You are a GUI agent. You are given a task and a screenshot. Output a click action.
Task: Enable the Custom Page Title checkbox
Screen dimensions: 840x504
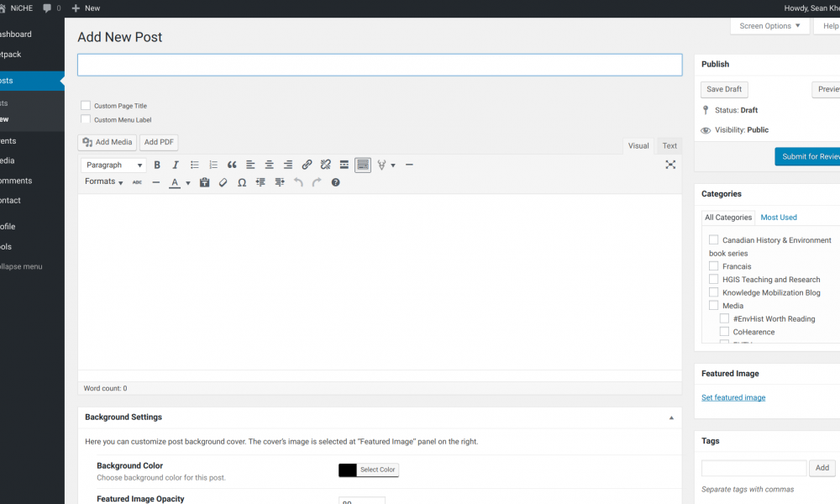[86, 106]
